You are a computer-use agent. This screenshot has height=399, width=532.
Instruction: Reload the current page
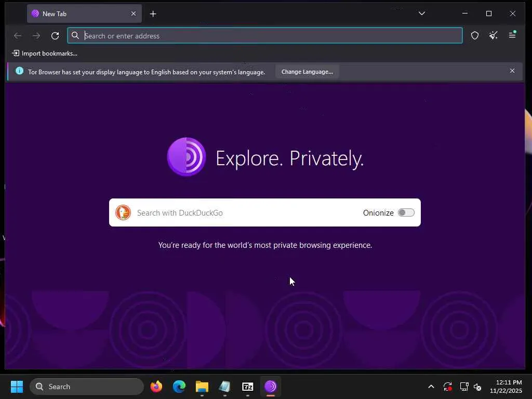[55, 36]
